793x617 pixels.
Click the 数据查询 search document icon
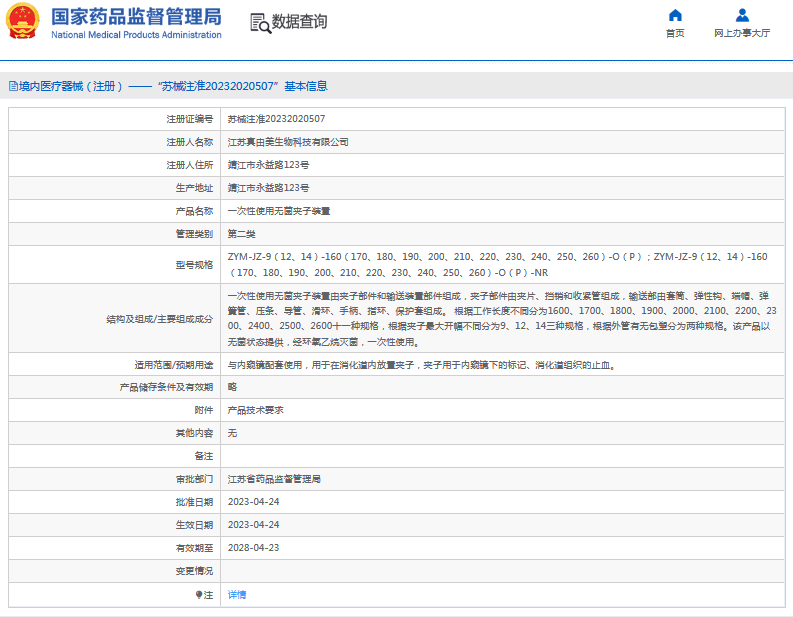click(260, 23)
